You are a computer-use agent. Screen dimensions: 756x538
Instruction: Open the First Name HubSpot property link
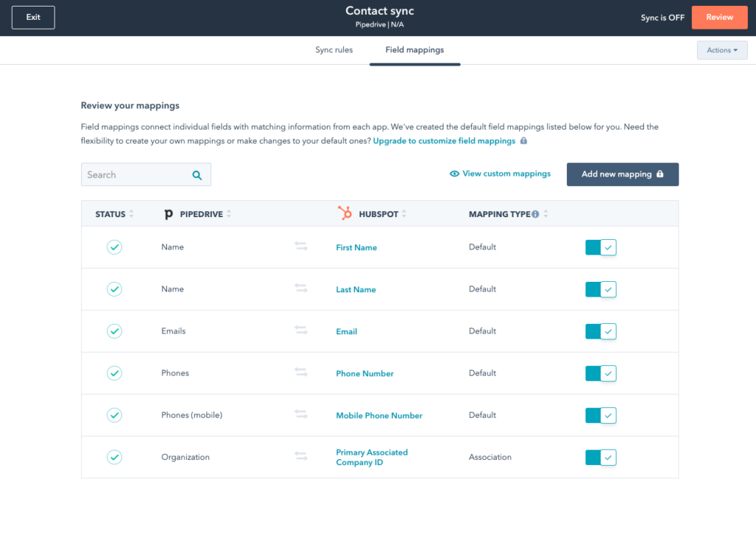[357, 247]
